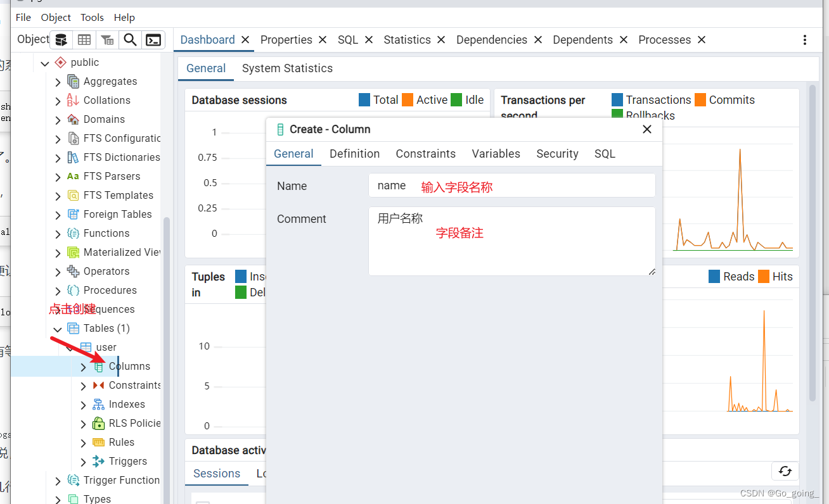Switch to the Dependencies tab
The image size is (829, 504).
click(492, 40)
